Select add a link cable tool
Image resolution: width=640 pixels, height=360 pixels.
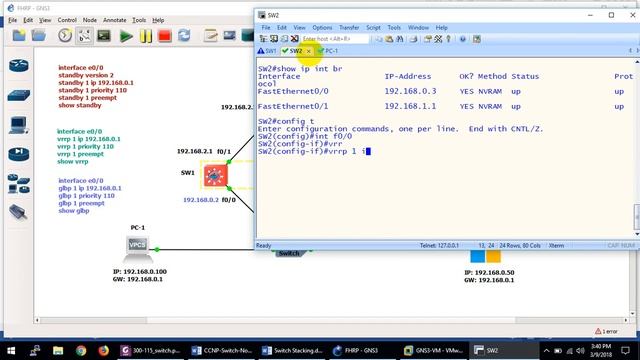(x=18, y=212)
